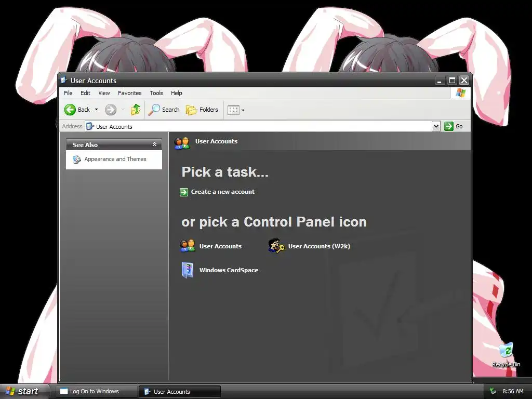The height and width of the screenshot is (399, 532).
Task: Switch to Log On to Windows taskbar item
Action: [x=96, y=392]
